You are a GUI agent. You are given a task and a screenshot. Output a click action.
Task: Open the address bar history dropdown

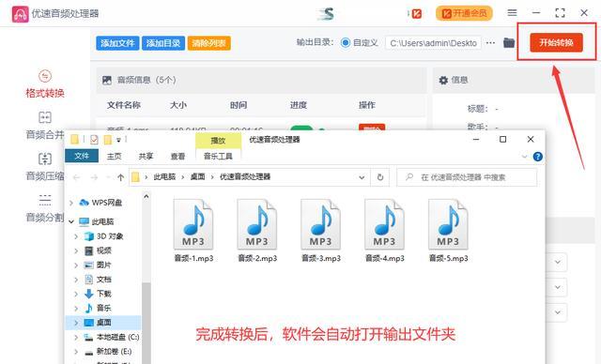[362, 177]
